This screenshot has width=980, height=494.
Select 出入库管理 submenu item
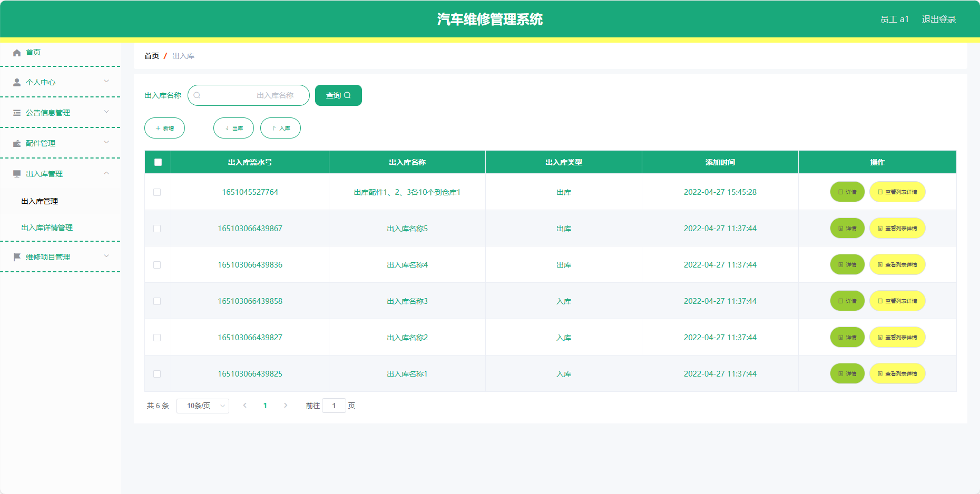coord(40,201)
